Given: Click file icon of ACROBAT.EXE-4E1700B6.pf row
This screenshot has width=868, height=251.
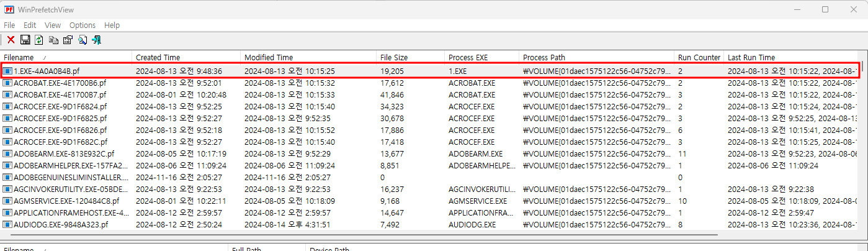Looking at the screenshot, I should click(x=7, y=83).
